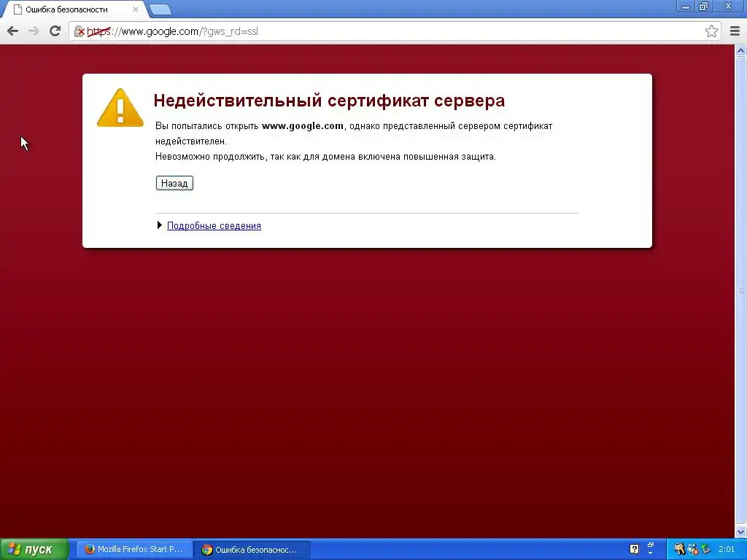This screenshot has width=747, height=560.
Task: Click the question mark help tray icon
Action: (634, 549)
